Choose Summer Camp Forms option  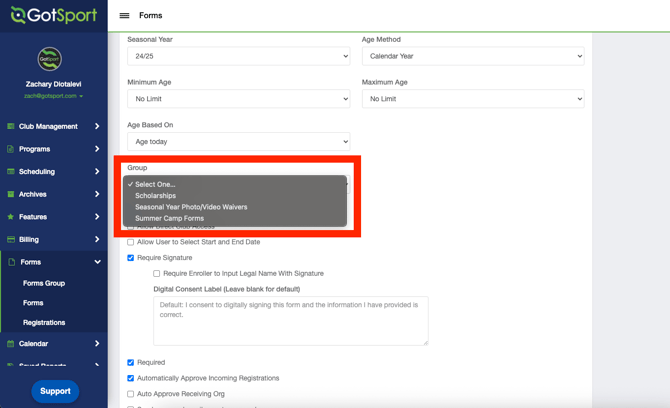coord(169,218)
